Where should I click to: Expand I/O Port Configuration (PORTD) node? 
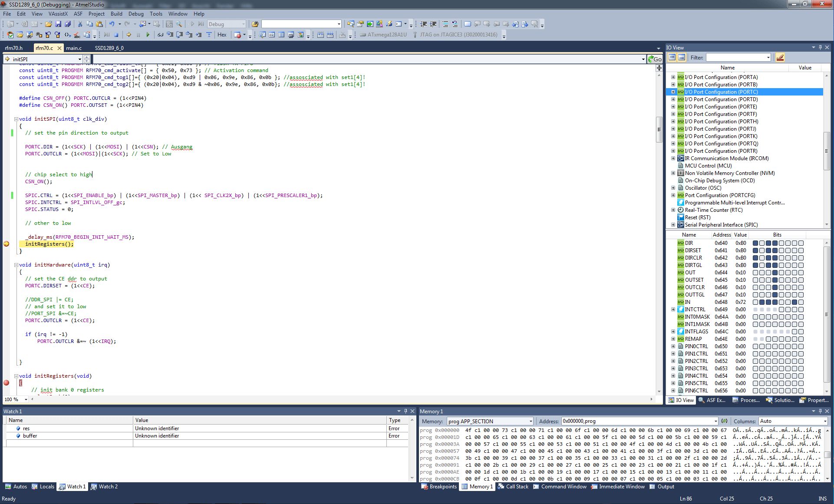[x=673, y=99]
